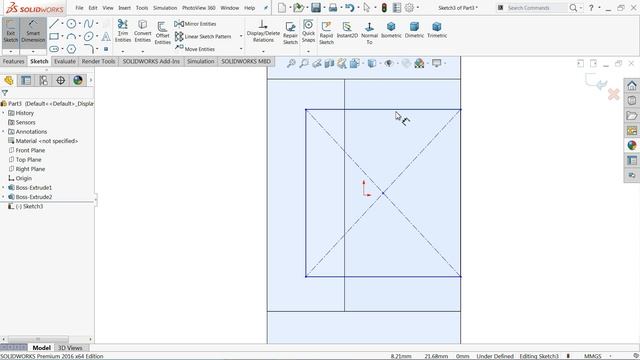Switch to Dimetric view
The width and height of the screenshot is (640, 360).
414,31
